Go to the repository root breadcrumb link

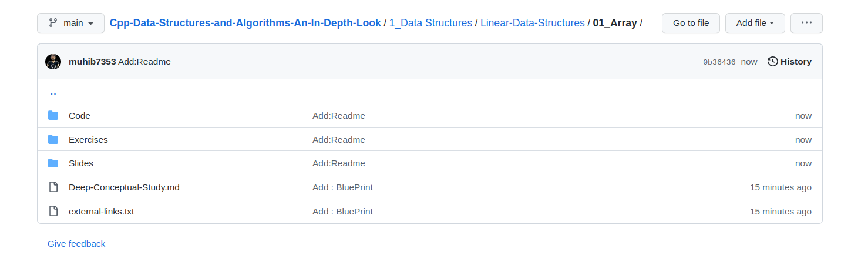[245, 23]
